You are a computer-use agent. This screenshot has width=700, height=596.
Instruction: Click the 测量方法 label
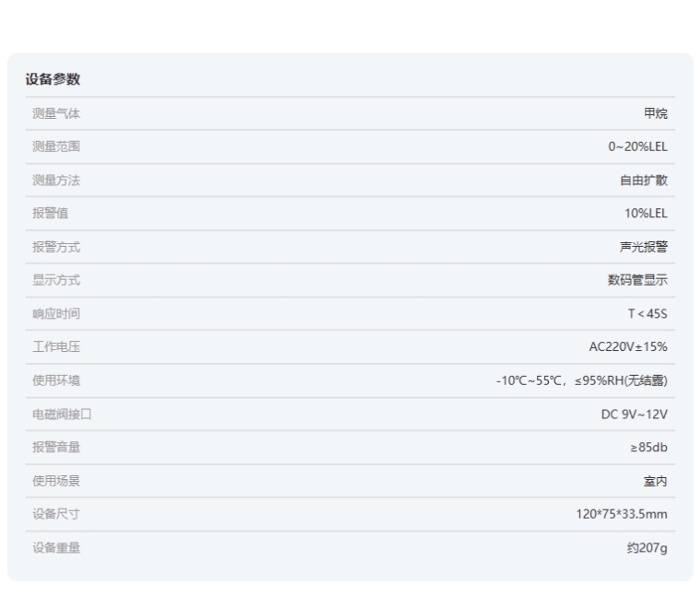click(x=56, y=180)
